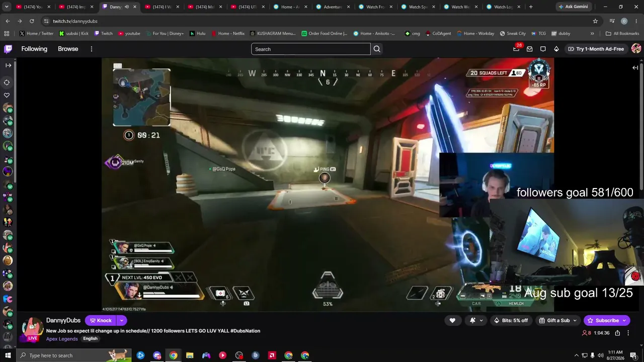Open the DannyyDubs channel name link

coord(63,320)
